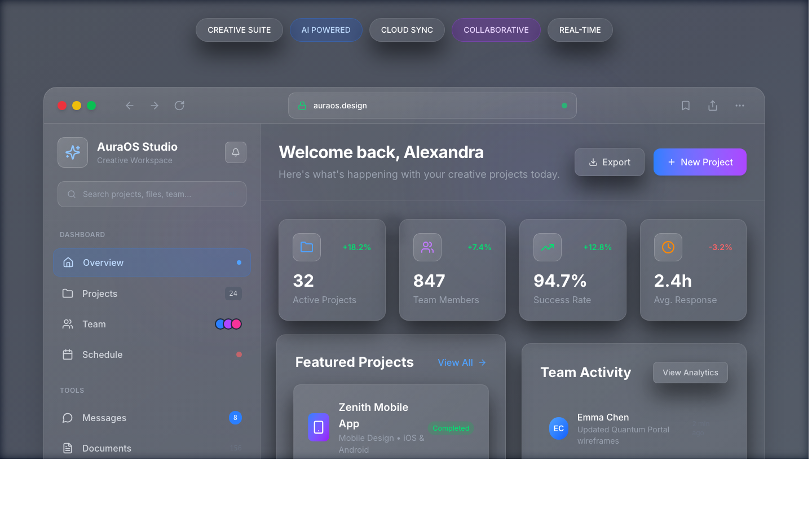812x508 pixels.
Task: Click the Active Projects folder icon
Action: pos(306,247)
